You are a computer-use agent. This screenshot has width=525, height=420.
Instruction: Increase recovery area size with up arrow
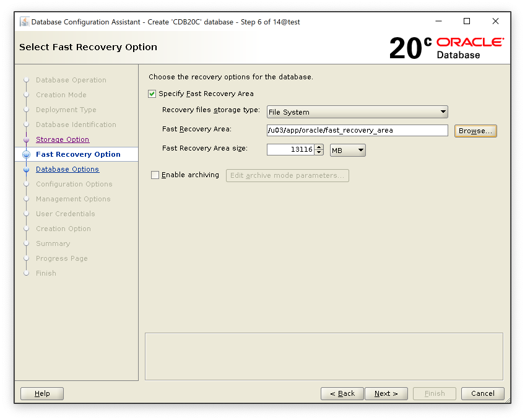[x=319, y=147]
